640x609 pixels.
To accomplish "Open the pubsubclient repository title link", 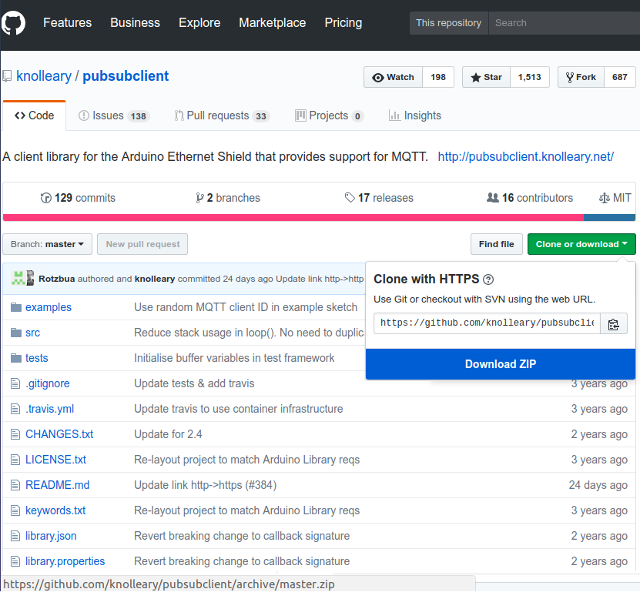I will [x=126, y=76].
